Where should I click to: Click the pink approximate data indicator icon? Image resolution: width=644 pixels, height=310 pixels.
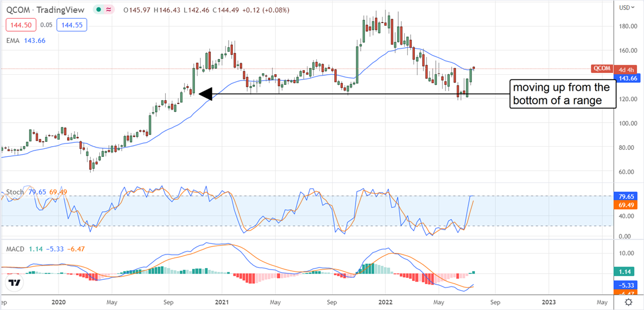click(x=110, y=9)
